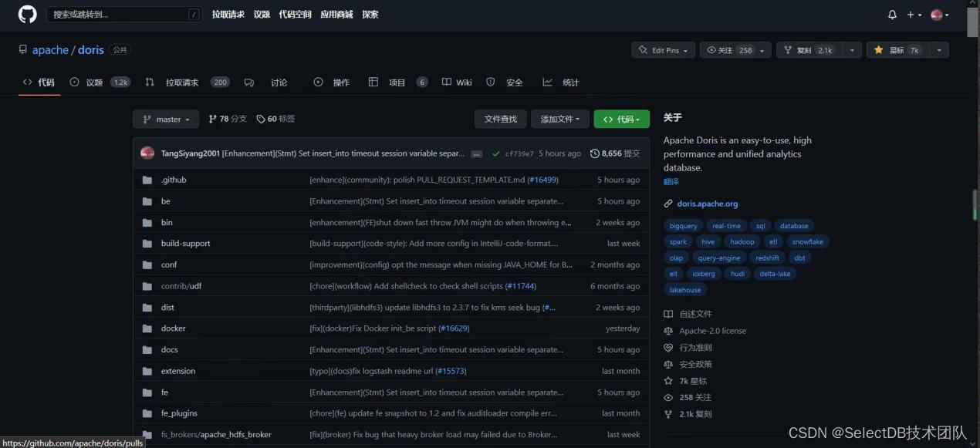Click the folder icon of the dist row

(147, 308)
